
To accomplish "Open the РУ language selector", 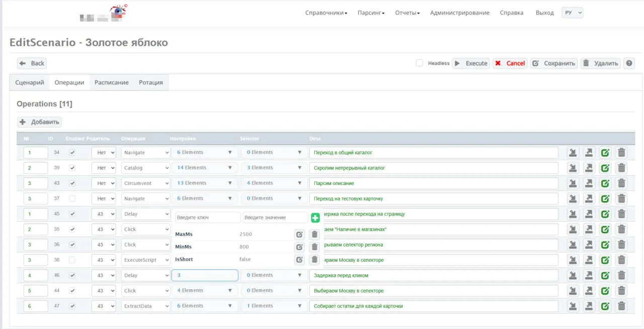I will [x=572, y=13].
